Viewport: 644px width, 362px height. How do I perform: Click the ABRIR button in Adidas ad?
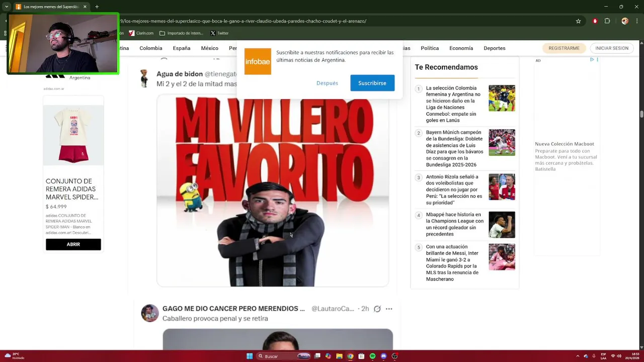pos(73,244)
